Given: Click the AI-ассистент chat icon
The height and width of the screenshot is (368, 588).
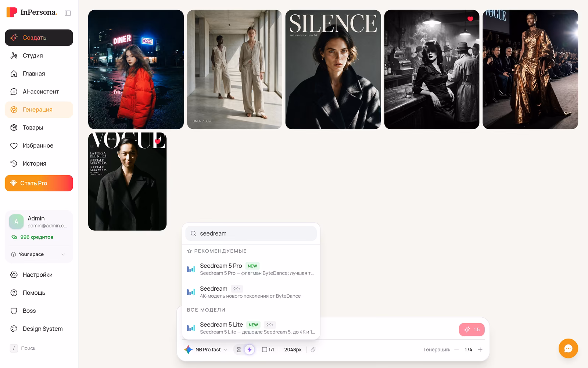Looking at the screenshot, I should tap(14, 92).
